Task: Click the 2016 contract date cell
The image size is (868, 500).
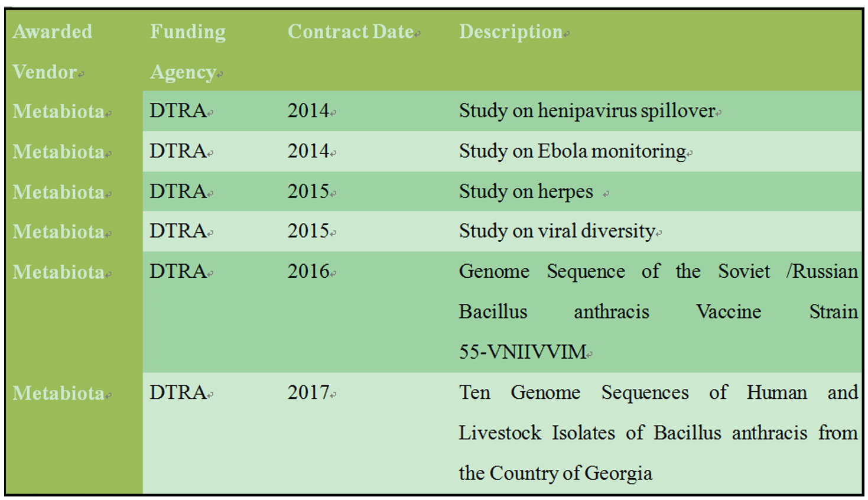Action: (308, 272)
